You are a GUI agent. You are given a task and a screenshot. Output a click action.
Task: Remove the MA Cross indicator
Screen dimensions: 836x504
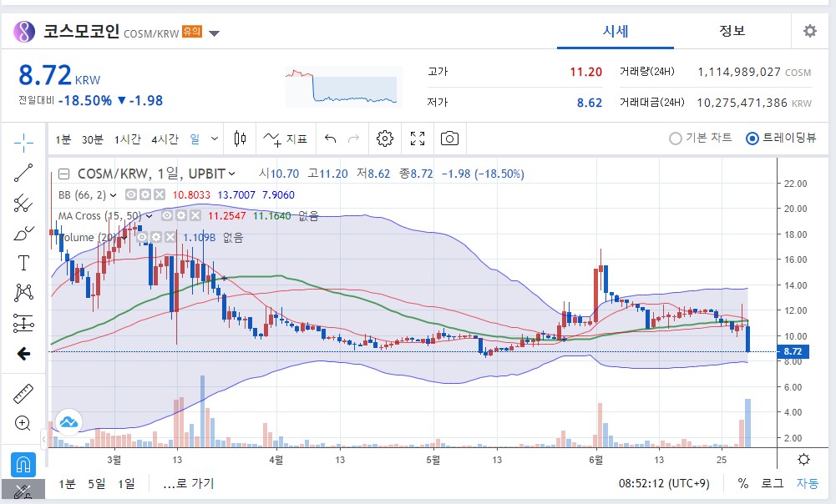pos(195,216)
